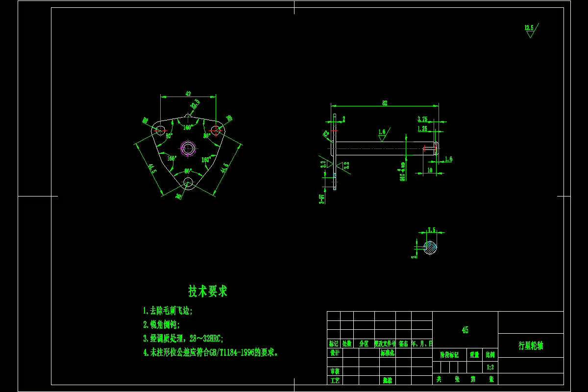Click the 审核 cell in title block

tap(335, 371)
